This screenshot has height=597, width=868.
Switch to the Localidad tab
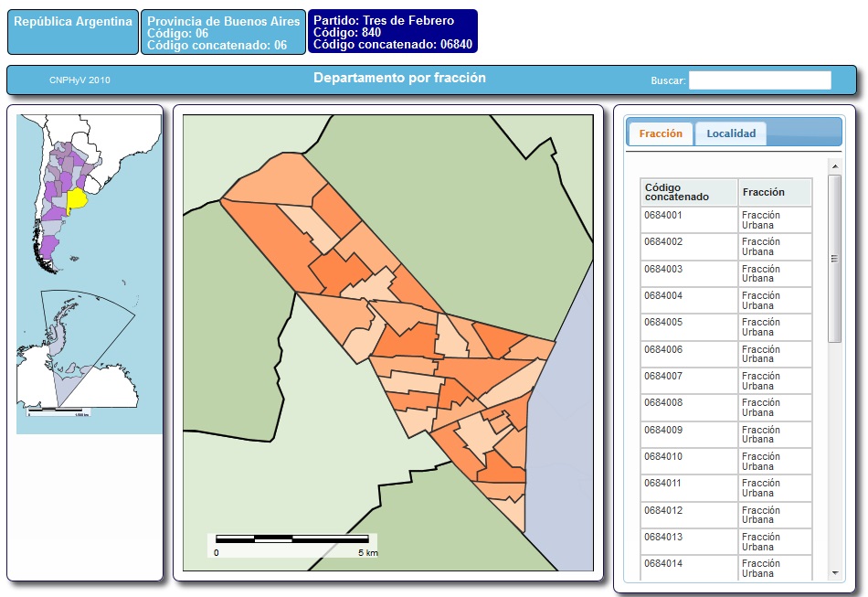click(x=731, y=133)
